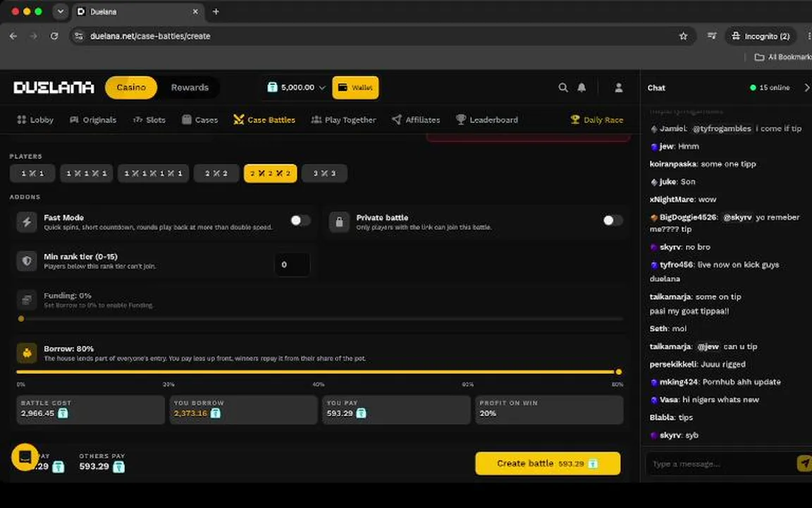Viewport: 812px width, 508px height.
Task: Open Play Together section
Action: pos(343,120)
